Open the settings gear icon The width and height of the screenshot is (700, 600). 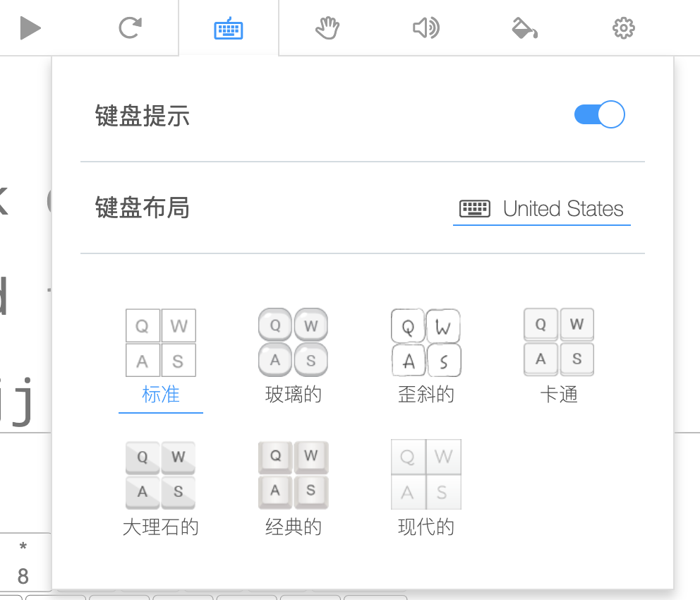(x=623, y=28)
